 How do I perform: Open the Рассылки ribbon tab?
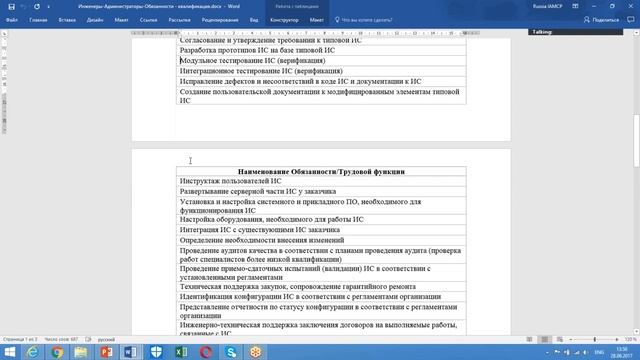179,20
